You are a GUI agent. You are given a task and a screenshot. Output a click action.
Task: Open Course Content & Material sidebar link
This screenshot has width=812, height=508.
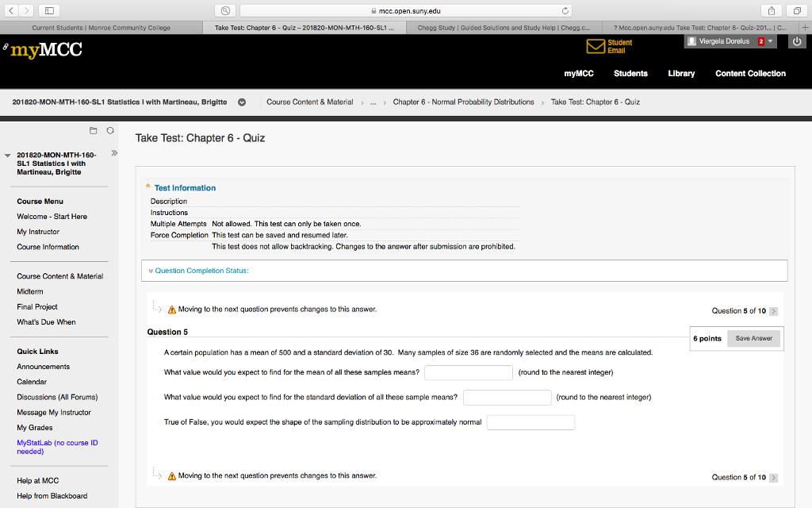point(59,276)
